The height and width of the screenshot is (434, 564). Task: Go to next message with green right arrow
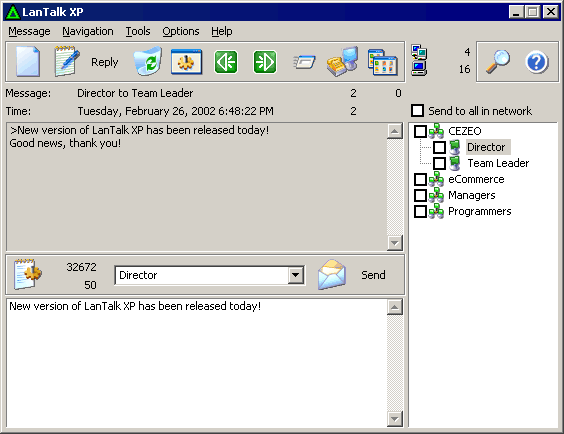[x=265, y=62]
